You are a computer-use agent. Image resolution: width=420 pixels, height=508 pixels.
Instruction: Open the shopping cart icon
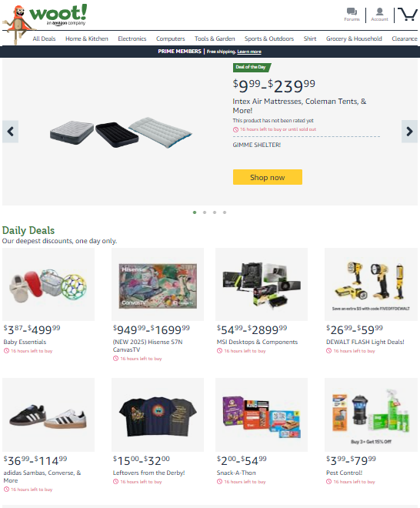click(408, 15)
